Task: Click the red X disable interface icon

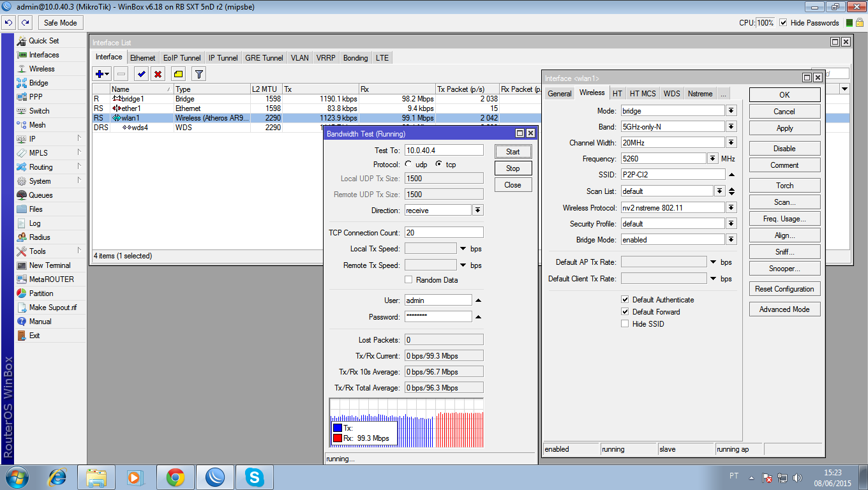Action: point(158,74)
